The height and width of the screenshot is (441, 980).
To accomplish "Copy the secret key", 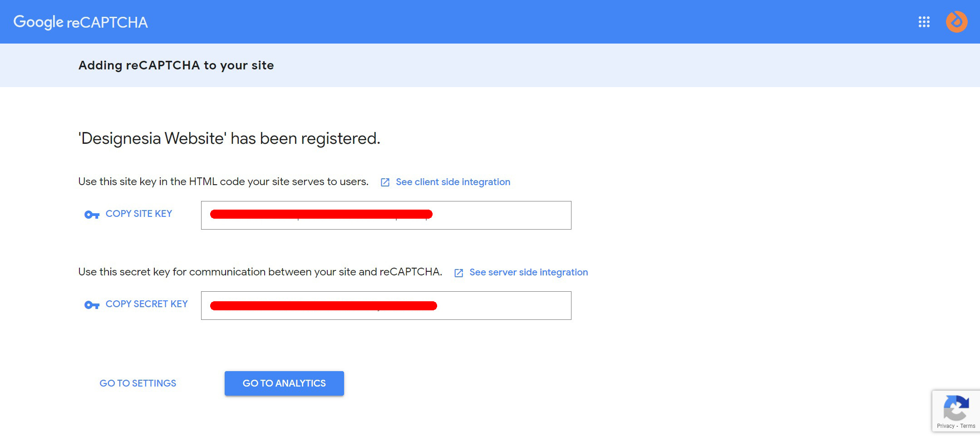I will pos(147,304).
